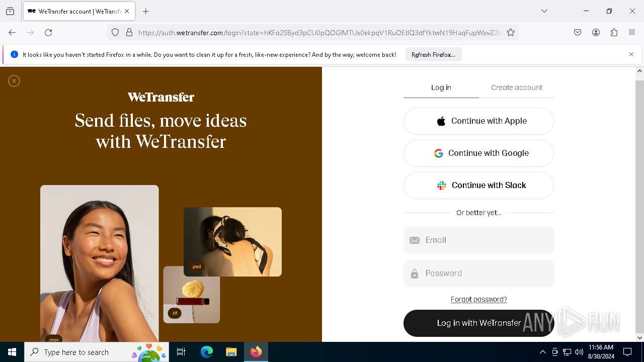Click the smiling woman .mov thumbnail
Viewport: 644px width, 362px height.
coord(100,263)
